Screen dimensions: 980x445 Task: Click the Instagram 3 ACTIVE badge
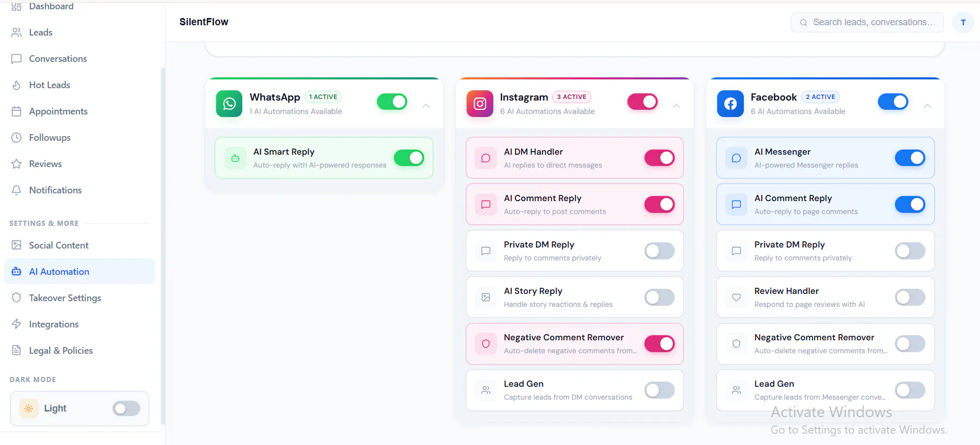[x=572, y=97]
